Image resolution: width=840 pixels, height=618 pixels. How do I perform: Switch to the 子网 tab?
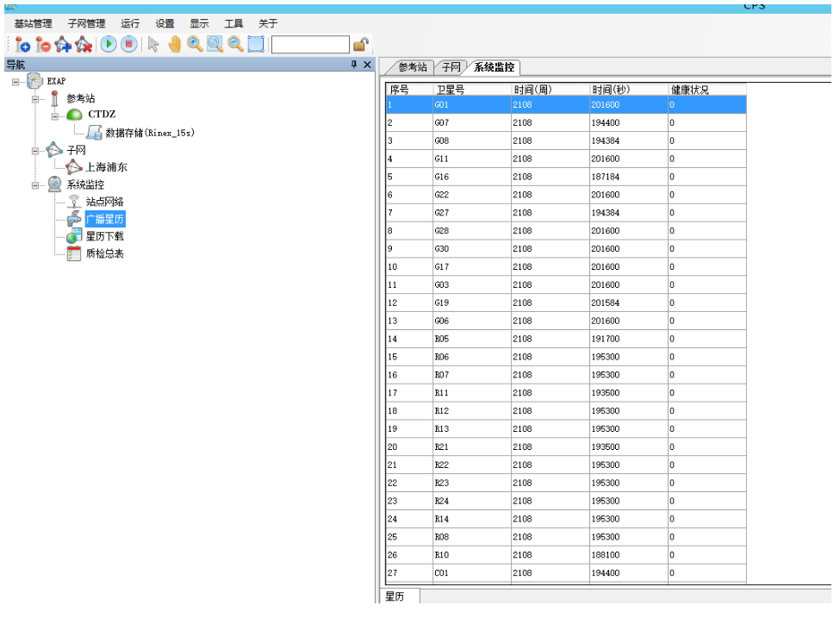pos(451,67)
